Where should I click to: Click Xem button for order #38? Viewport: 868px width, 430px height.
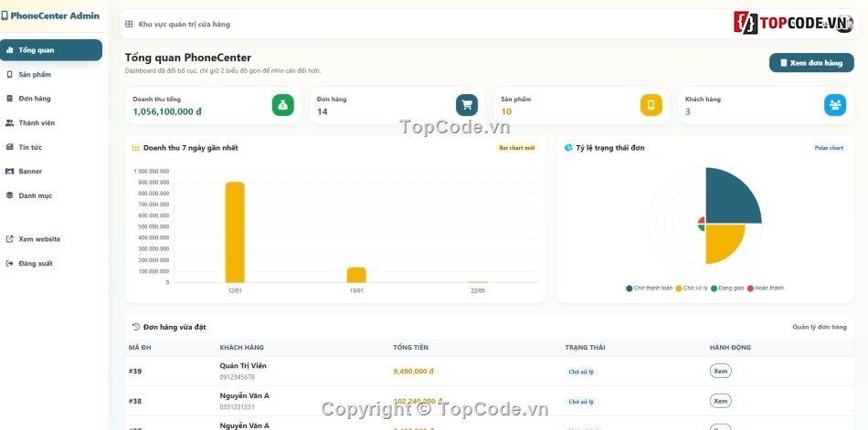coord(720,401)
